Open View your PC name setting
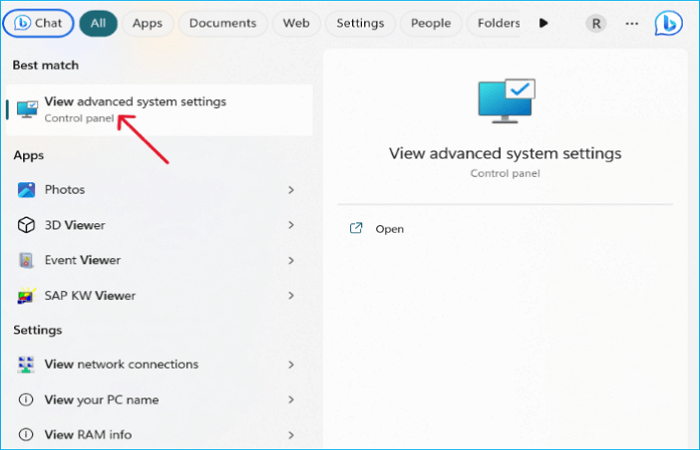The height and width of the screenshot is (450, 700). (x=101, y=400)
